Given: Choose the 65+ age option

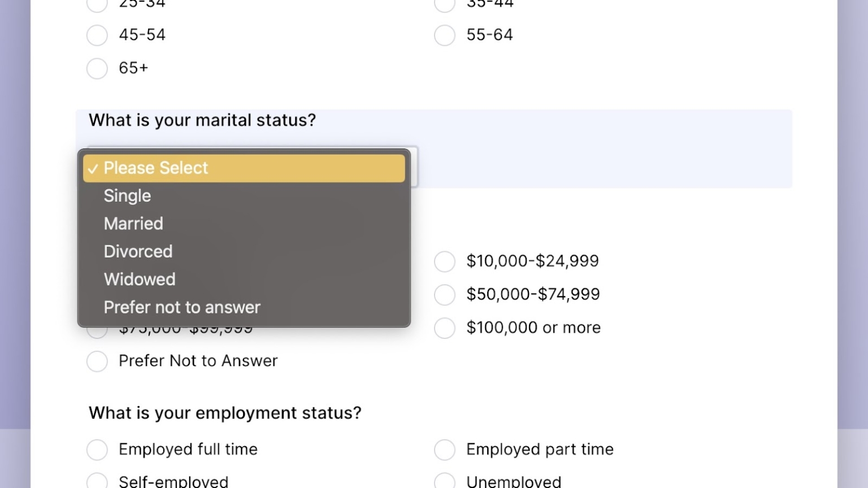Looking at the screenshot, I should 97,68.
